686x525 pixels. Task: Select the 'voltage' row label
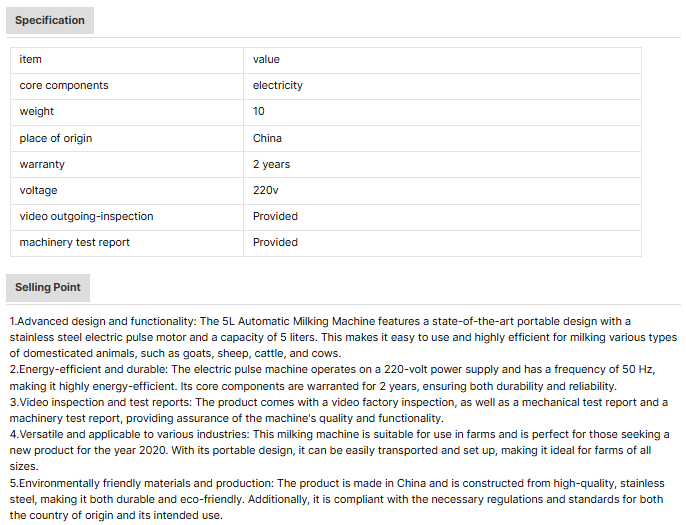coord(39,190)
